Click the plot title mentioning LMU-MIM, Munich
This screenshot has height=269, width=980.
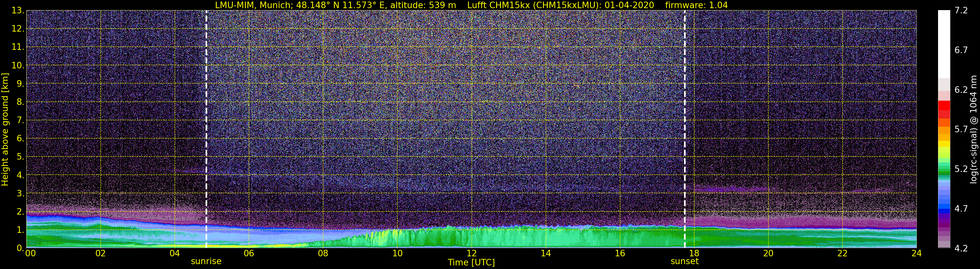[471, 5]
